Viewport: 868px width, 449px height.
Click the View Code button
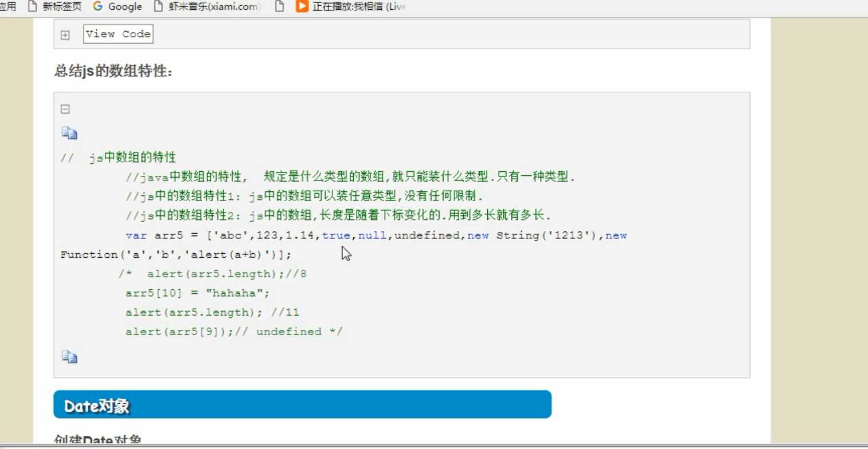pyautogui.click(x=118, y=34)
